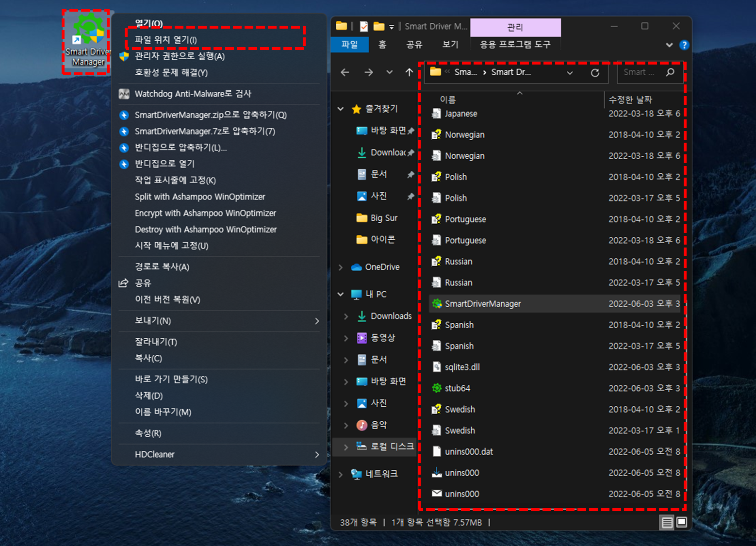756x546 pixels.
Task: Refresh the folder with the refresh icon
Action: coord(595,73)
